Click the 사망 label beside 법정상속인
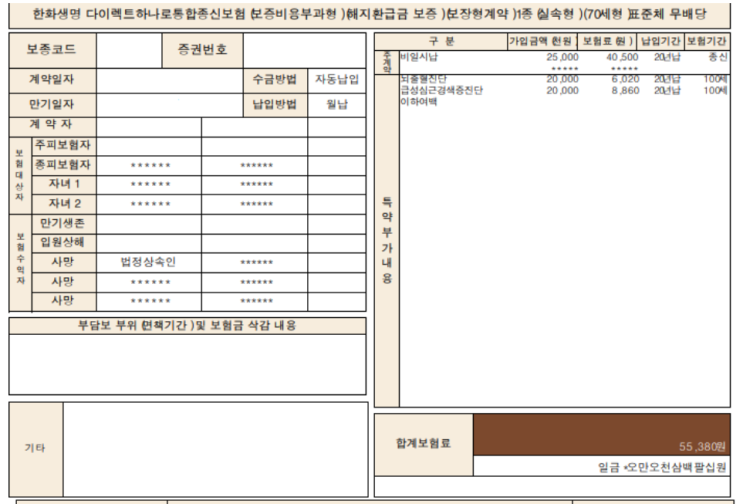 click(63, 262)
